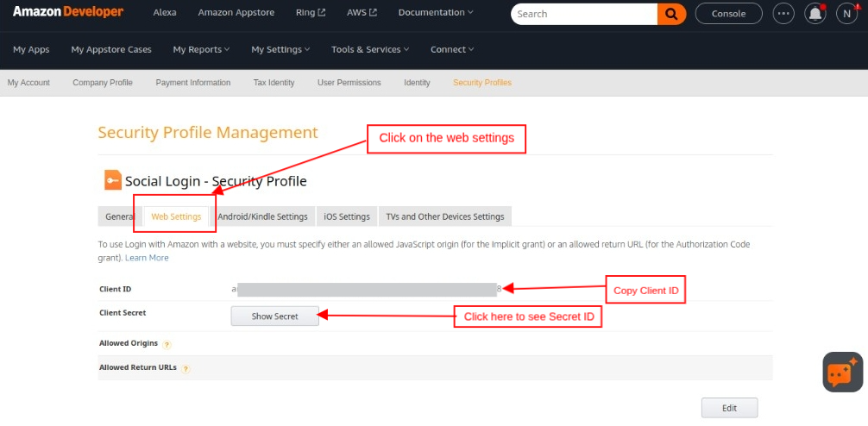Focus the Search input field
The width and height of the screenshot is (868, 426).
pos(584,14)
